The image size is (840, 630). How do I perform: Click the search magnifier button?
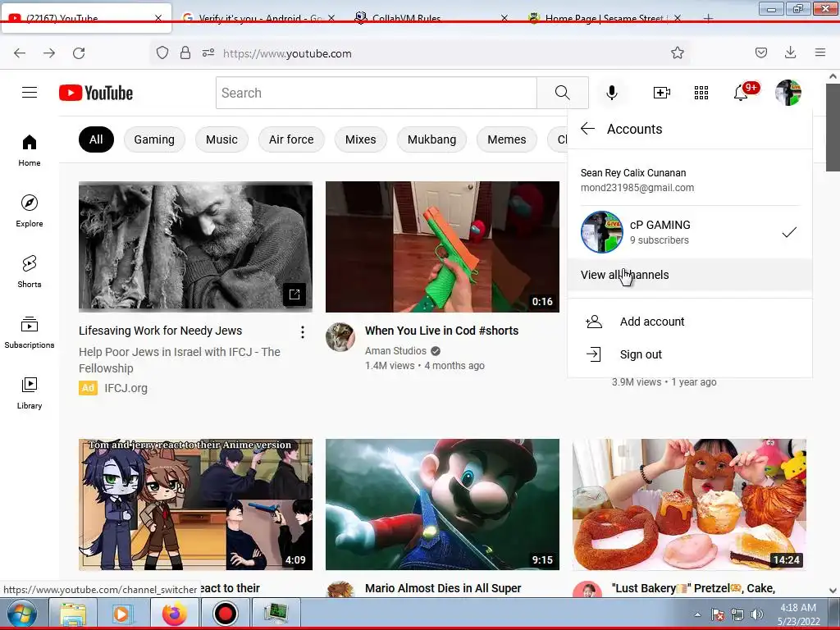pyautogui.click(x=563, y=93)
